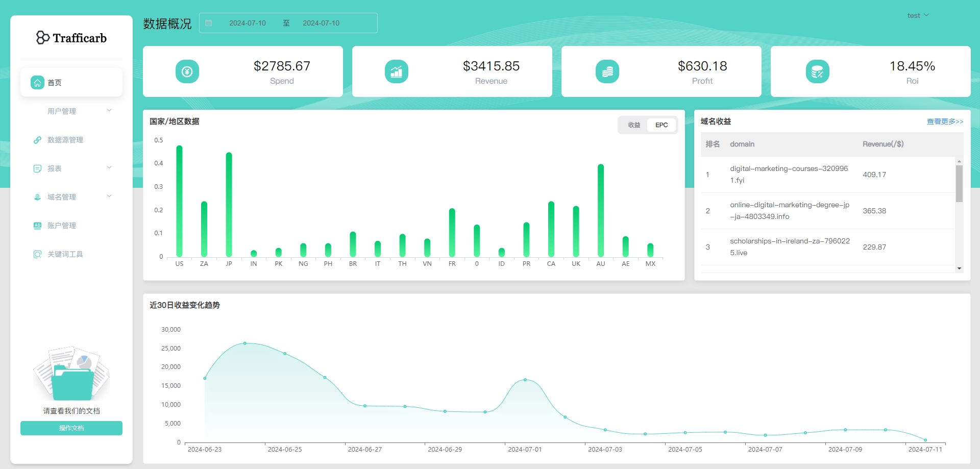
Task: Click the 数据概况 page title
Action: point(167,24)
